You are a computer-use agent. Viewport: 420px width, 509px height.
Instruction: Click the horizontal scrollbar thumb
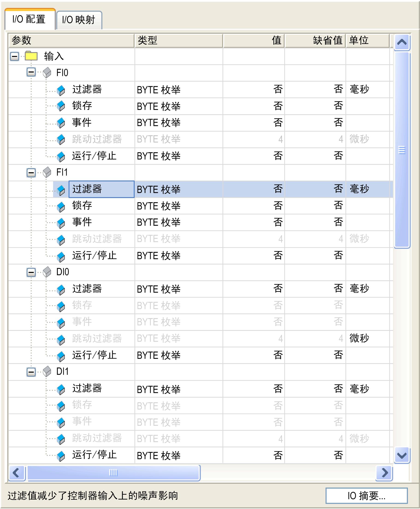click(x=113, y=472)
